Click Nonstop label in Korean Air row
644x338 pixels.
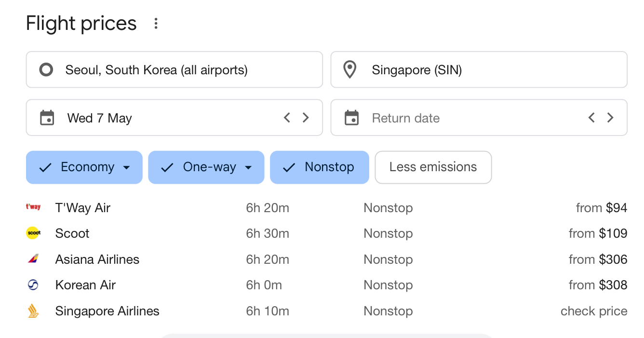[x=388, y=285]
